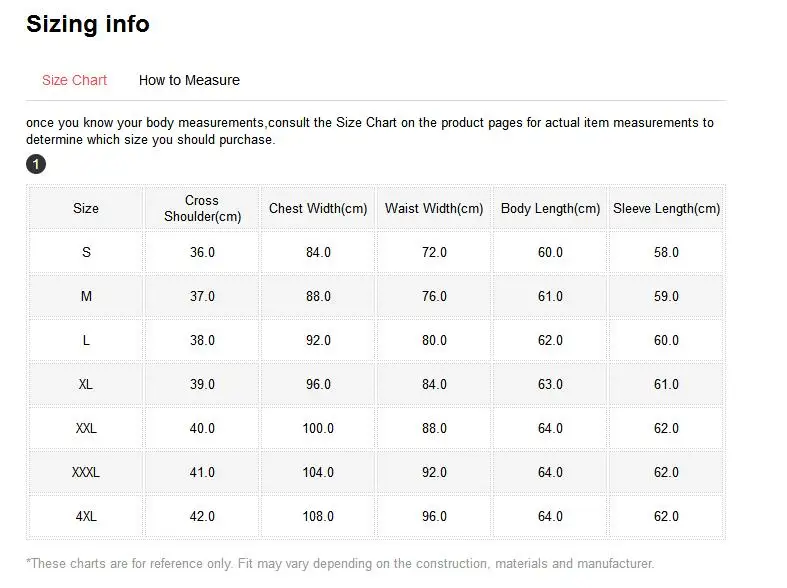The height and width of the screenshot is (588, 787).
Task: Click the Waist Width(cm) column header
Action: click(434, 208)
